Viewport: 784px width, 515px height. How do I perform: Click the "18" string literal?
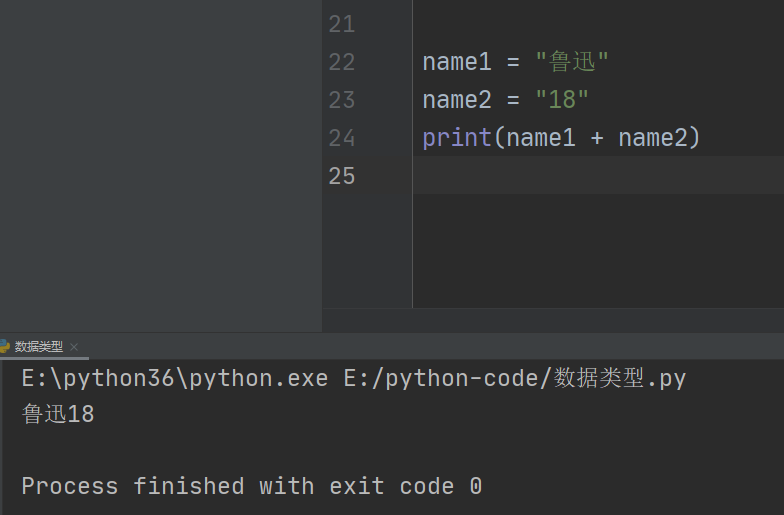click(x=562, y=100)
